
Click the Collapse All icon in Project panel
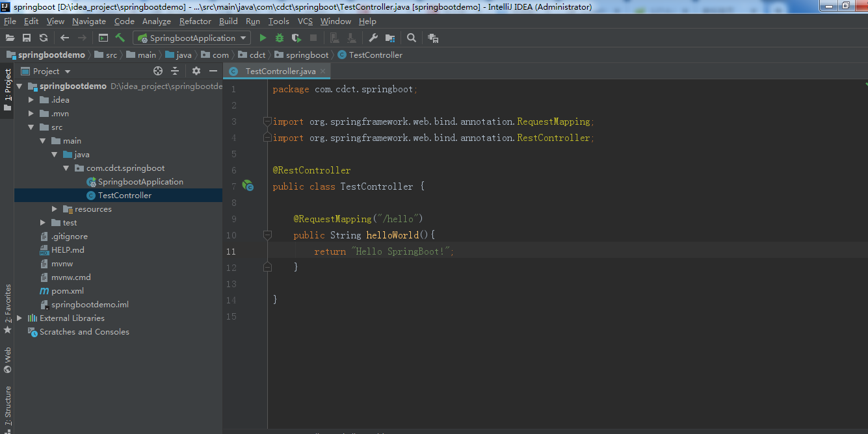click(175, 71)
